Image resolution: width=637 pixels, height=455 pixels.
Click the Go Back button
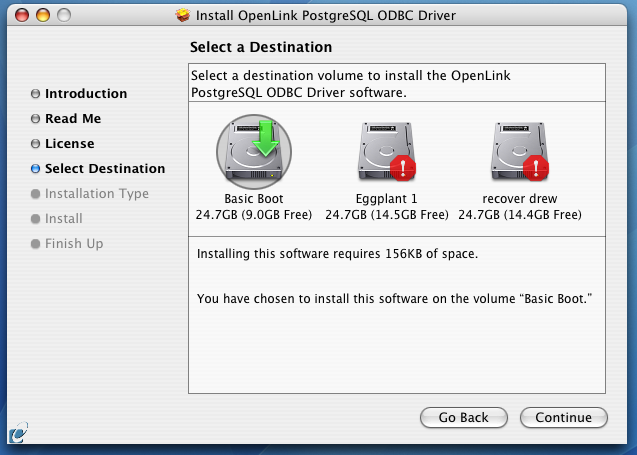(464, 418)
